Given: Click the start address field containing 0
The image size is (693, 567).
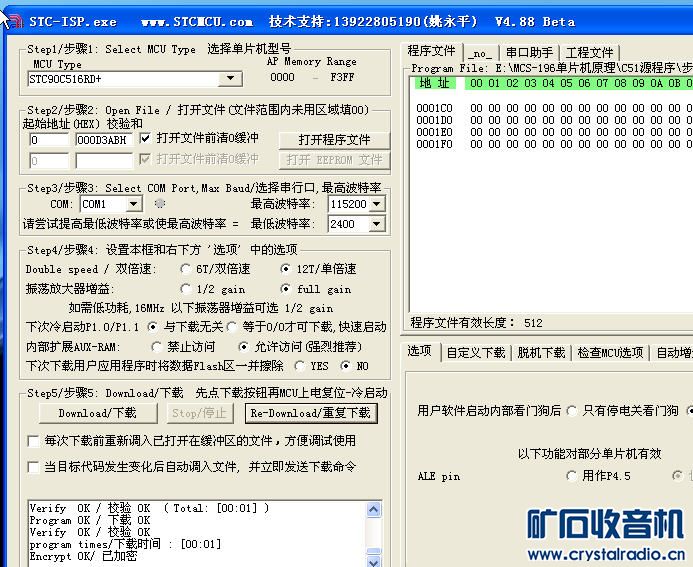Looking at the screenshot, I should point(49,140).
